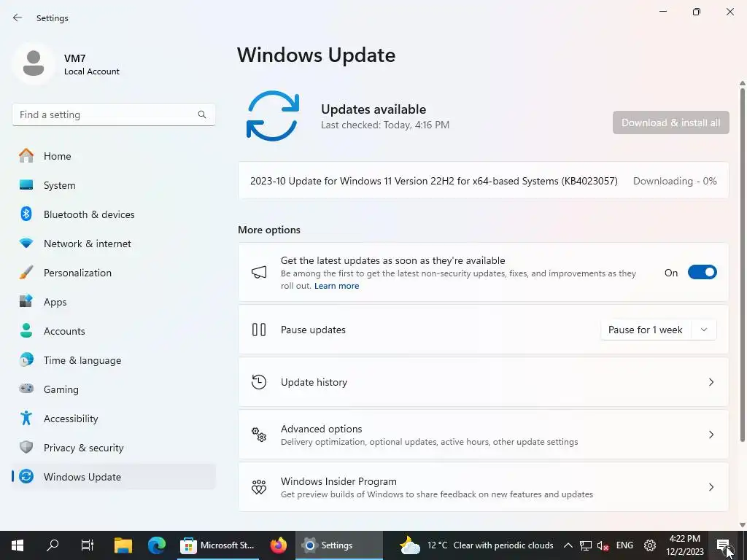Open the Update history row
The image size is (747, 560).
(483, 382)
